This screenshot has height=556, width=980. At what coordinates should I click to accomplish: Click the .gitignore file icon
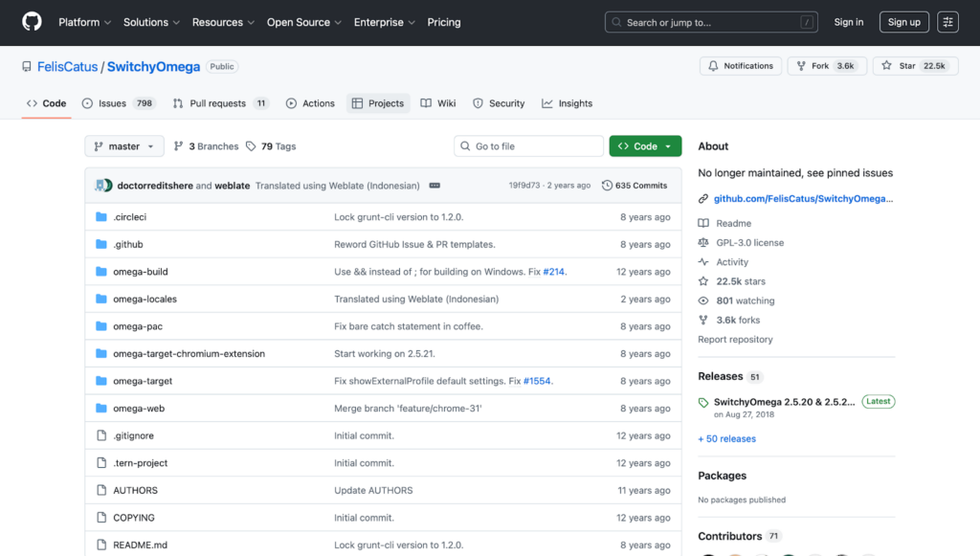101,435
